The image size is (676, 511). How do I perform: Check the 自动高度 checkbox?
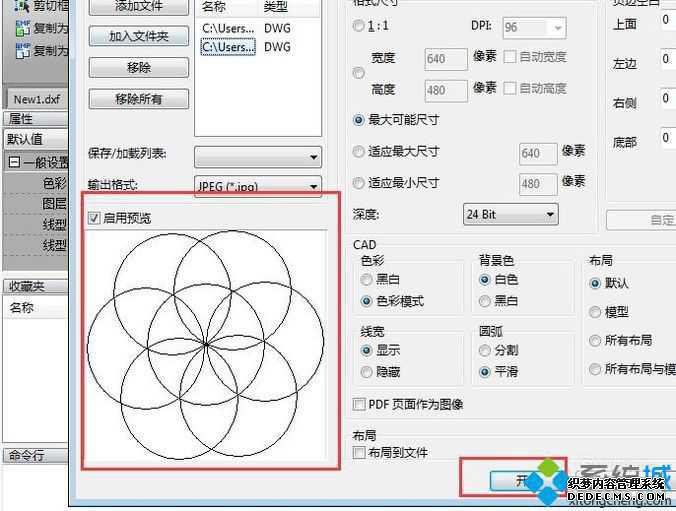click(510, 88)
